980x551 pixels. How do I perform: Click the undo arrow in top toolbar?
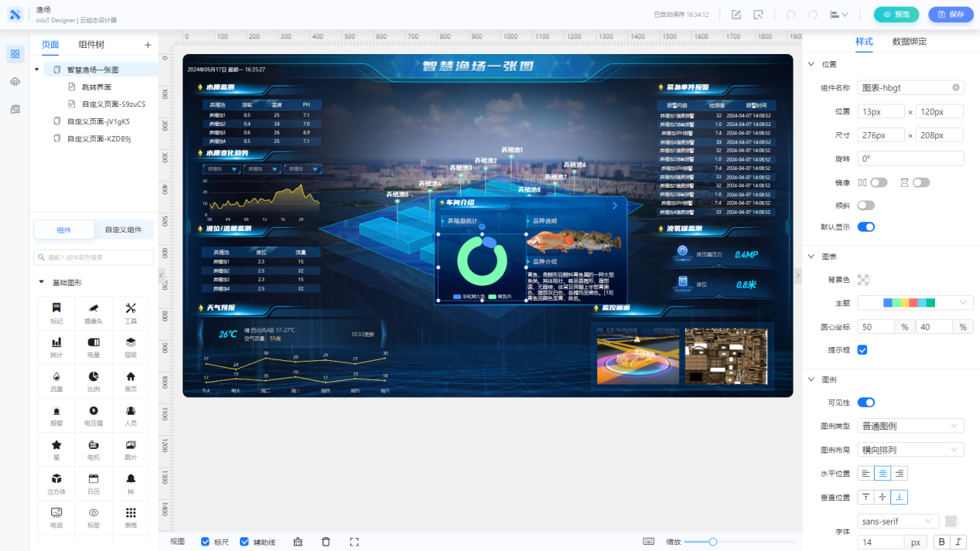coord(790,15)
